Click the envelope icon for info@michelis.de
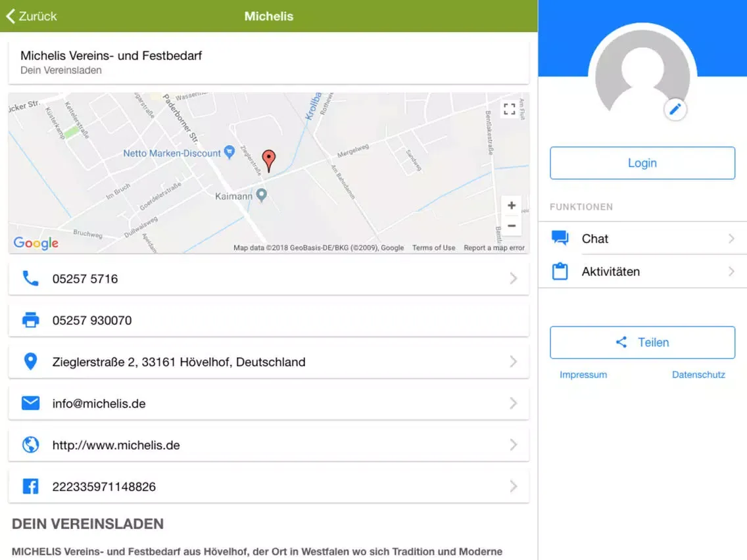 30,404
